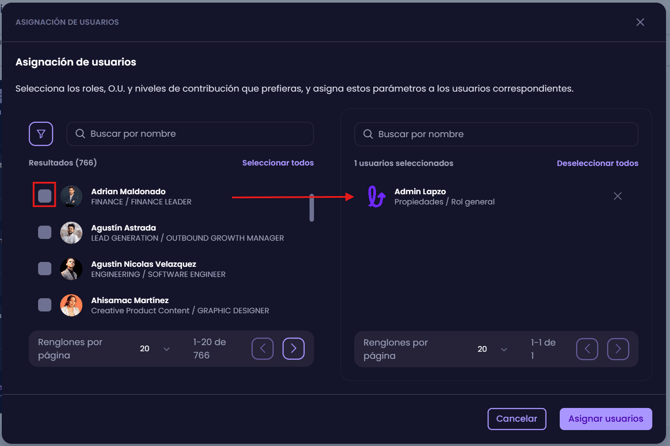This screenshot has width=670, height=446.
Task: Click next page arrow in selected users panel
Action: (x=618, y=349)
